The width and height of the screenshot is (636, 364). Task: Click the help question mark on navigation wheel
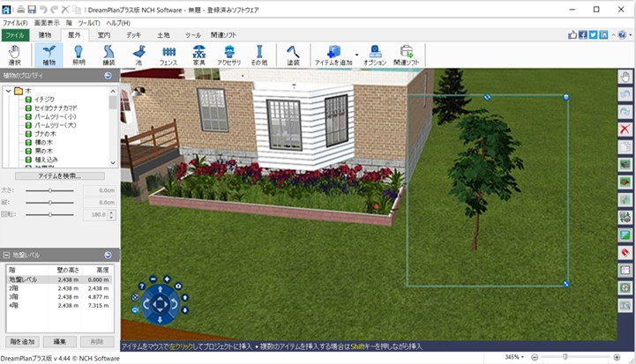(141, 286)
